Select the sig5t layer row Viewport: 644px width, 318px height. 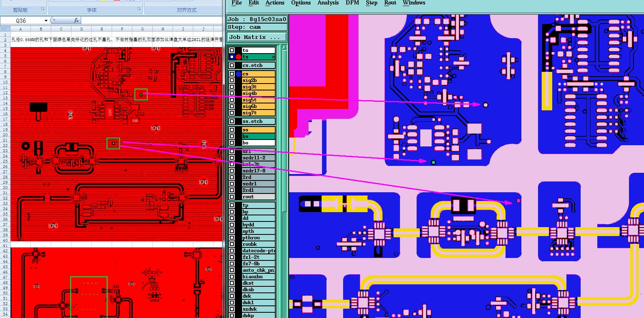(x=259, y=100)
